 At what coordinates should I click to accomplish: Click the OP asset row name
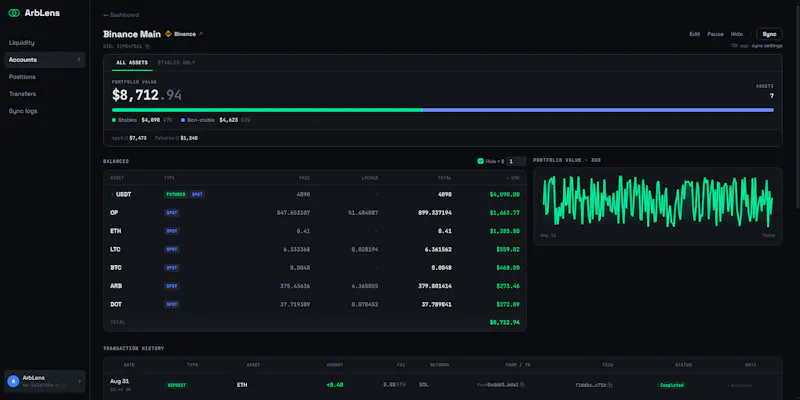[x=114, y=213]
